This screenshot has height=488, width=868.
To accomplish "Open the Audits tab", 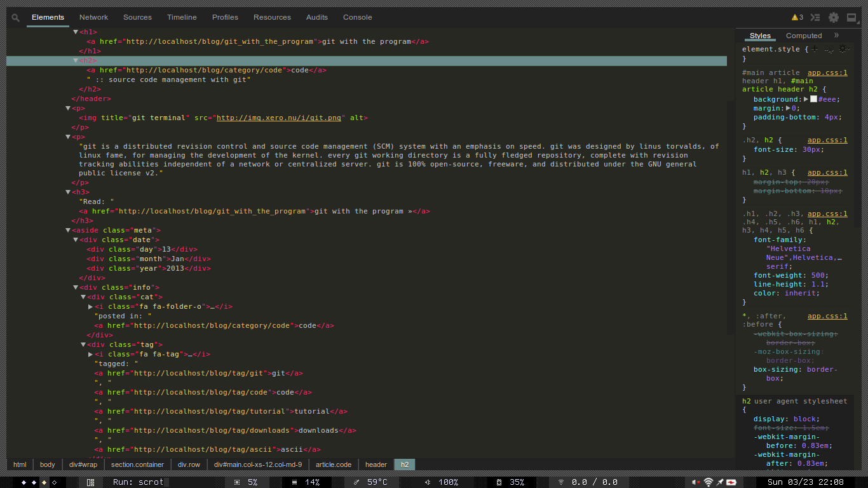I will point(317,17).
